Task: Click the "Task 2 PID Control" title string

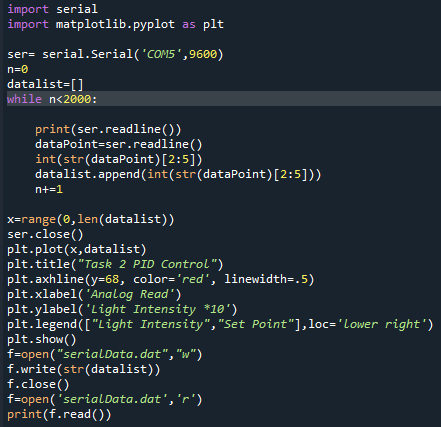Action: click(x=147, y=264)
